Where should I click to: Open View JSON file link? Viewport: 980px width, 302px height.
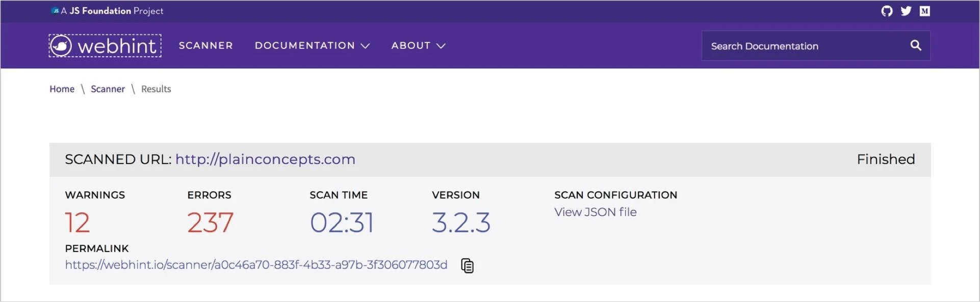pyautogui.click(x=595, y=212)
